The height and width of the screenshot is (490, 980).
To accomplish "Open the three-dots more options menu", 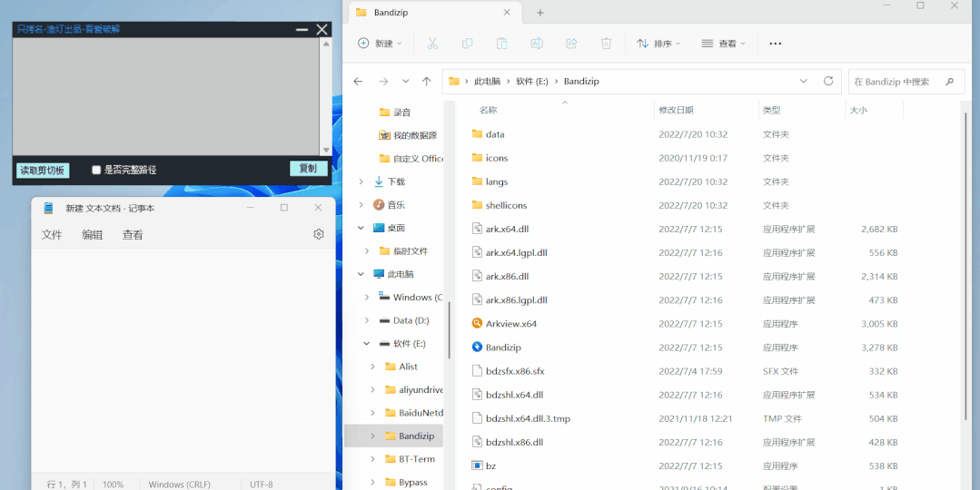I will [775, 44].
